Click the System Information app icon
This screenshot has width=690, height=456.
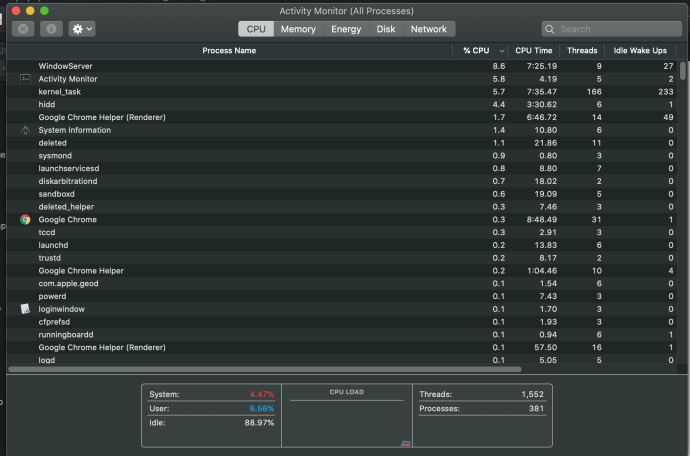tap(25, 130)
